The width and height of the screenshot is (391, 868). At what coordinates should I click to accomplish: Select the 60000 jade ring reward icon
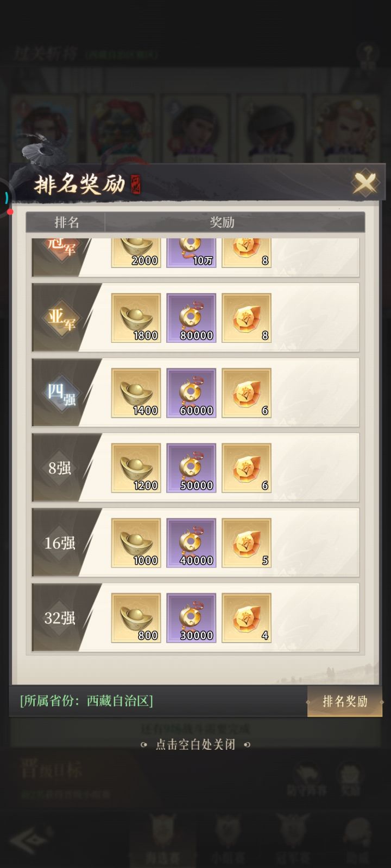[x=191, y=393]
